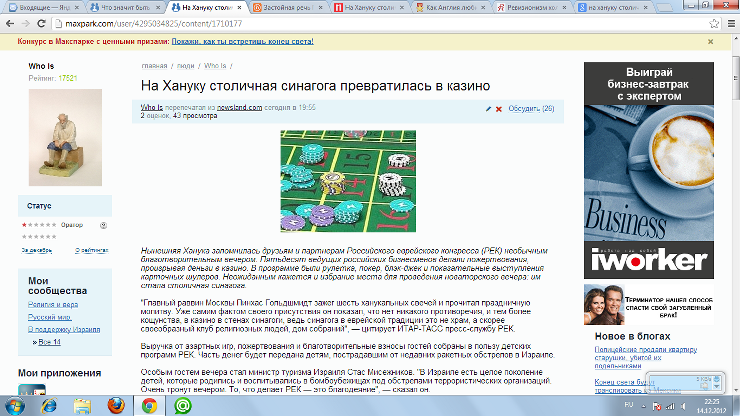This screenshot has height=416, width=740.
Task: Expand 'Все 14' communities list
Action: tap(48, 342)
